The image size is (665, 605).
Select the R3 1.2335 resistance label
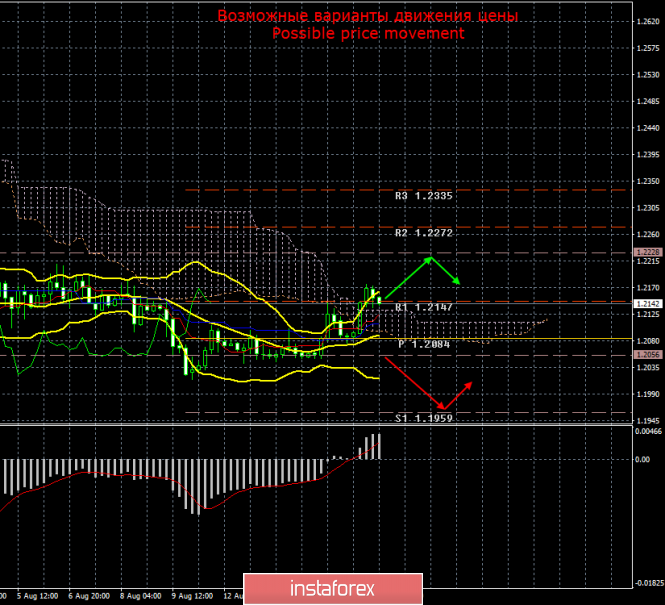pyautogui.click(x=425, y=196)
